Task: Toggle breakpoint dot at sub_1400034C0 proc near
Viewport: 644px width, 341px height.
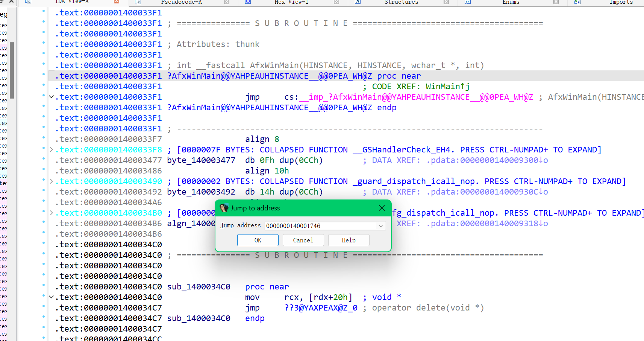Action: coord(44,285)
